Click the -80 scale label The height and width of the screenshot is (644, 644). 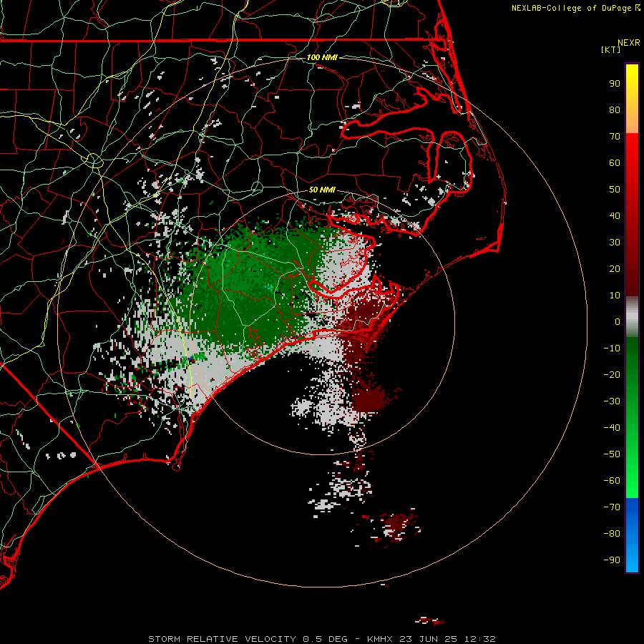[612, 534]
